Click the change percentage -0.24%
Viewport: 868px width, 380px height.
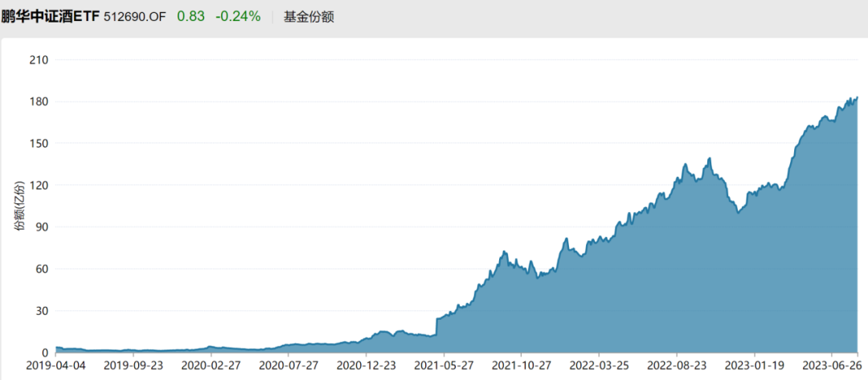pyautogui.click(x=237, y=17)
